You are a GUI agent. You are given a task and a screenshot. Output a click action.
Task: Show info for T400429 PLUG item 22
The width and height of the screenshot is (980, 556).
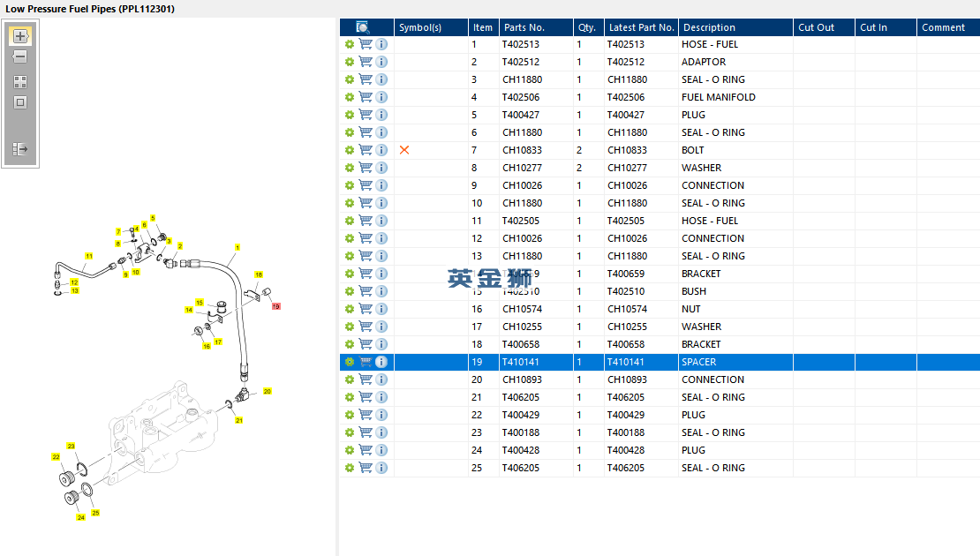pos(381,415)
